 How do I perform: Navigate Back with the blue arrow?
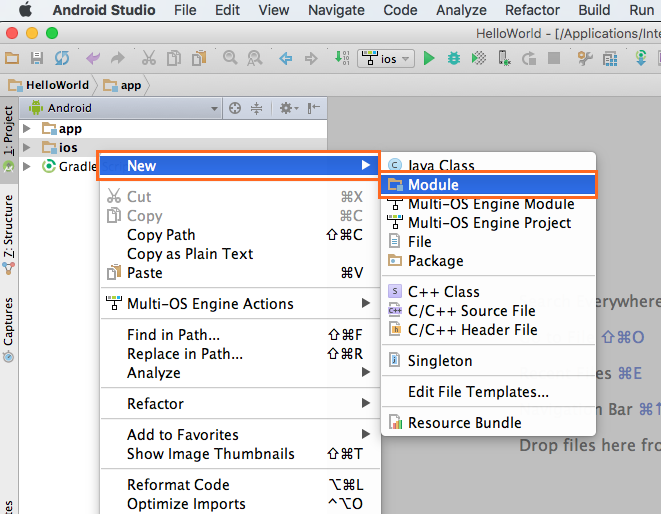tap(286, 58)
